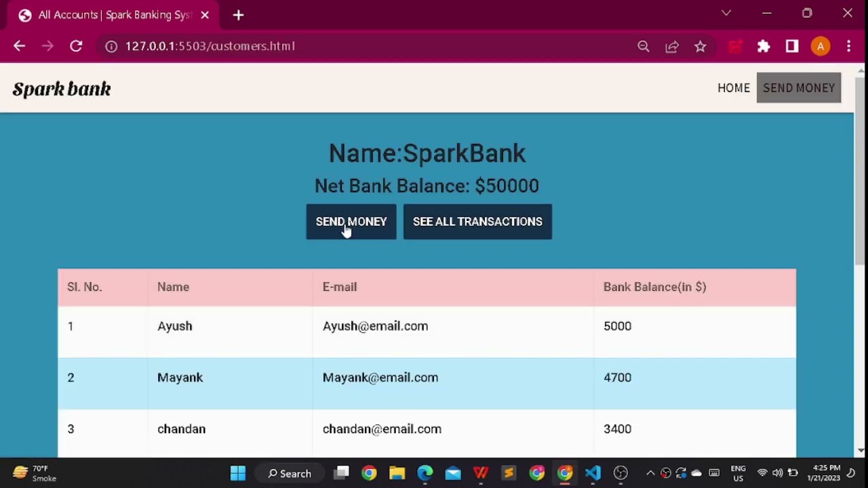
Task: Click the red extension icon in the toolbar
Action: (735, 46)
